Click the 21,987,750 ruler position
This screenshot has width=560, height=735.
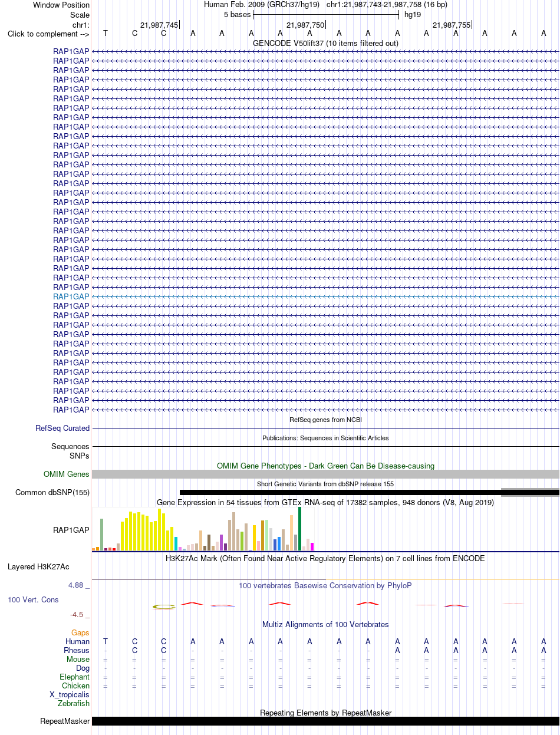coord(305,25)
